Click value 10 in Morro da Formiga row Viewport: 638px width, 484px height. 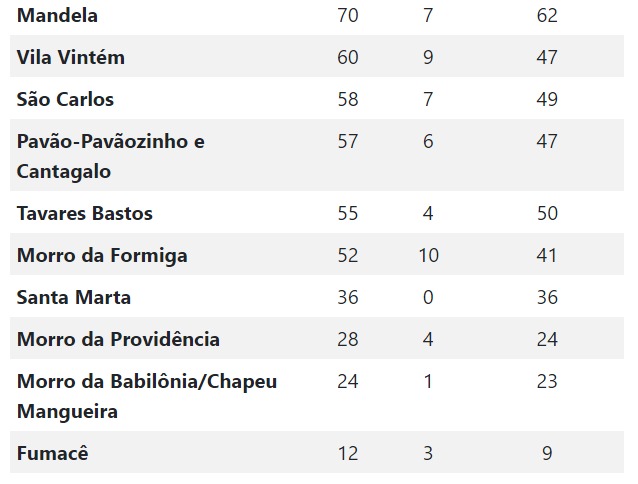[x=428, y=255]
